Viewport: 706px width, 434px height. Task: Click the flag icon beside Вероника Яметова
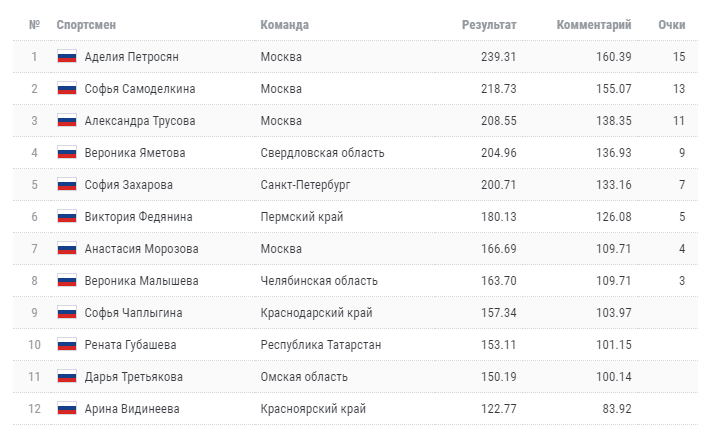coord(67,153)
